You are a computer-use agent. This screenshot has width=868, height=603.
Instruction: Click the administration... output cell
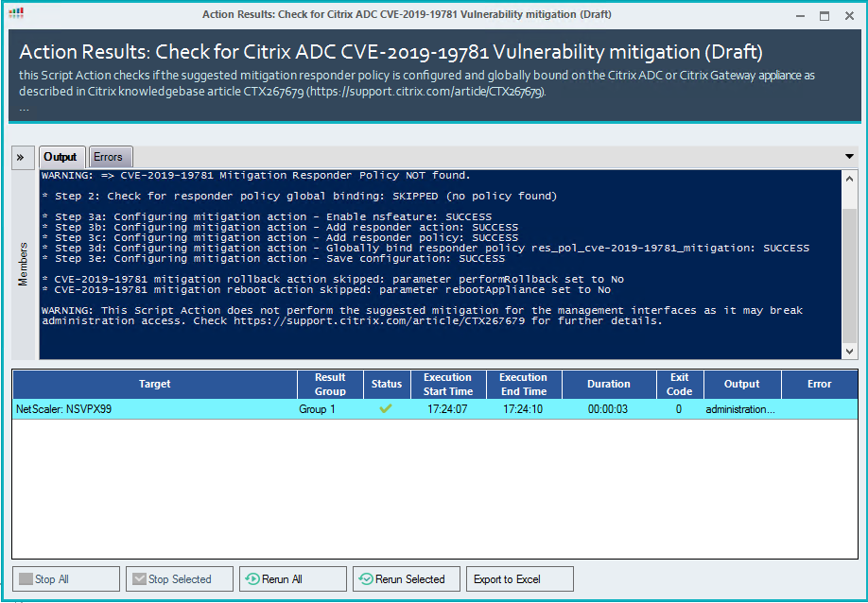point(740,409)
